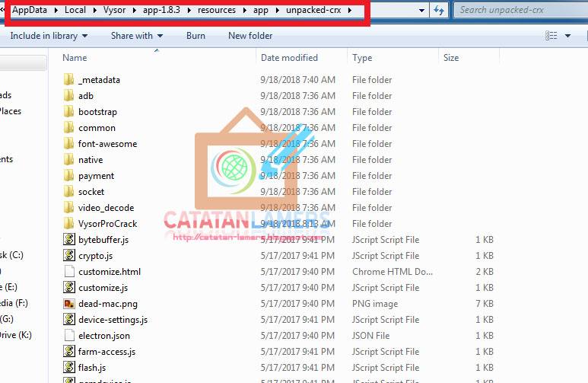Open drive (G:) in navigation pane

(7, 319)
